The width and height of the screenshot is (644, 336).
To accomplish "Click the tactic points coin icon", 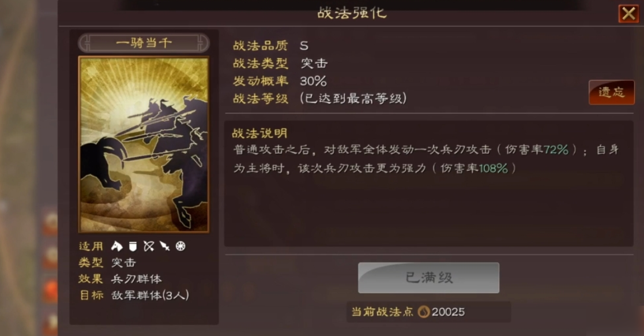I will (423, 312).
